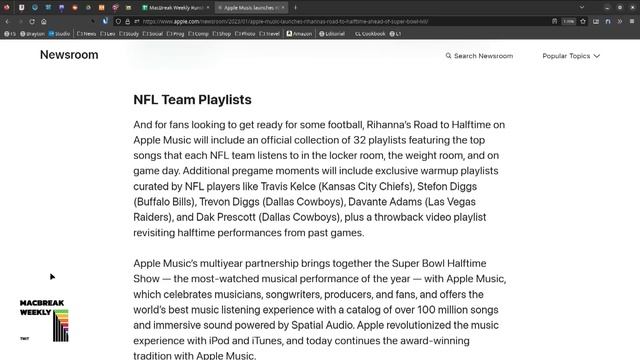Open reader view icon in address bar
640x360 pixels.
coord(554,21)
